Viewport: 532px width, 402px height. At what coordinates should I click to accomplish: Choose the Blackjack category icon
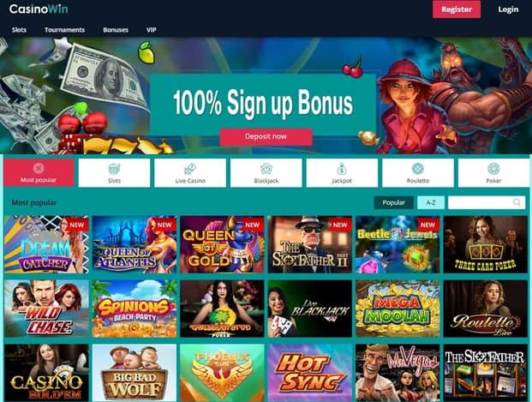(266, 168)
